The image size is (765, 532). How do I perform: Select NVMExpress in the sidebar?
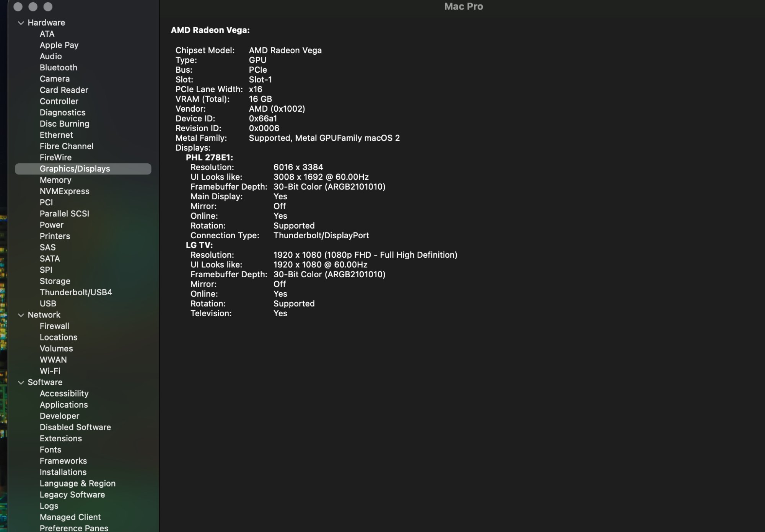pyautogui.click(x=64, y=191)
